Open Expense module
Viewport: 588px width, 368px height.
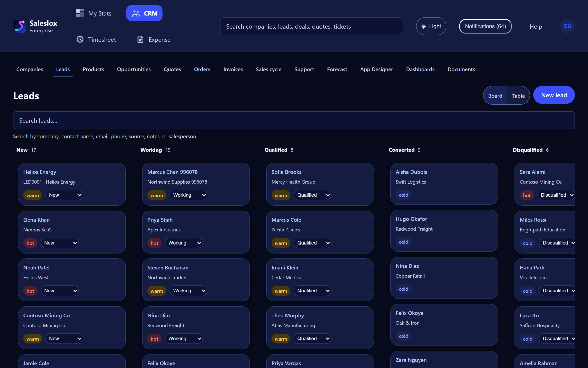coord(154,39)
